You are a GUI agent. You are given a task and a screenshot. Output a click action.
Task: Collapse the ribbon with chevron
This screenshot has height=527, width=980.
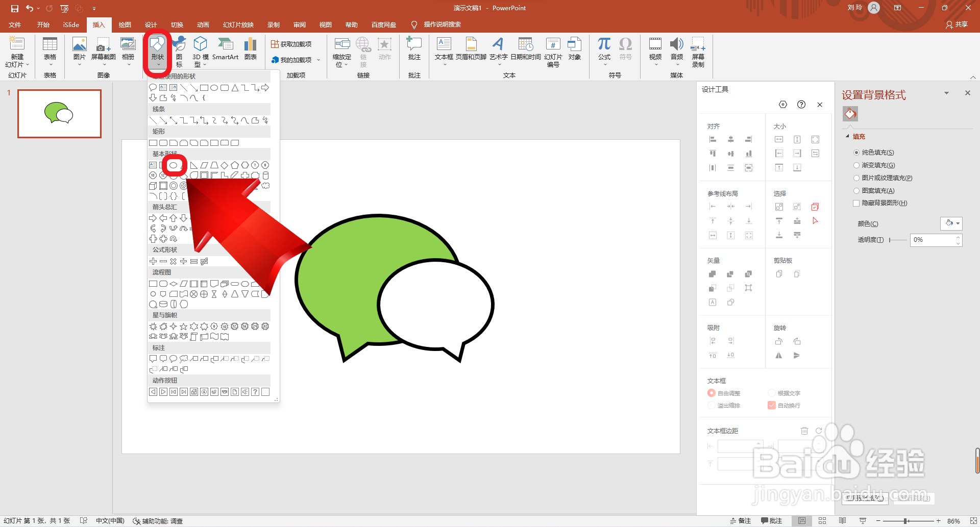[973, 77]
